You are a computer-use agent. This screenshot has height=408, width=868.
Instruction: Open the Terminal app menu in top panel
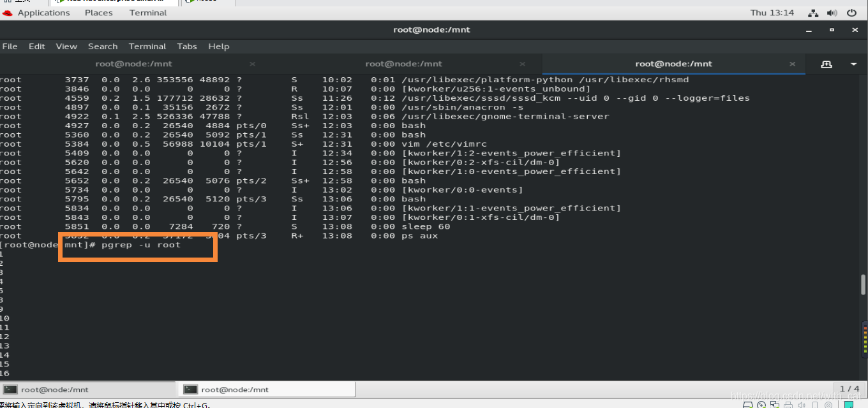[x=149, y=13]
